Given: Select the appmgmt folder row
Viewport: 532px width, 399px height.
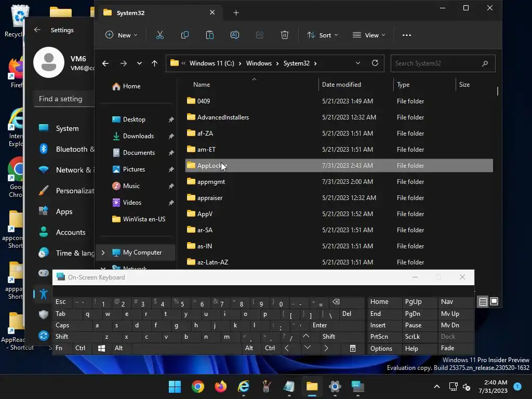Looking at the screenshot, I should coord(339,181).
